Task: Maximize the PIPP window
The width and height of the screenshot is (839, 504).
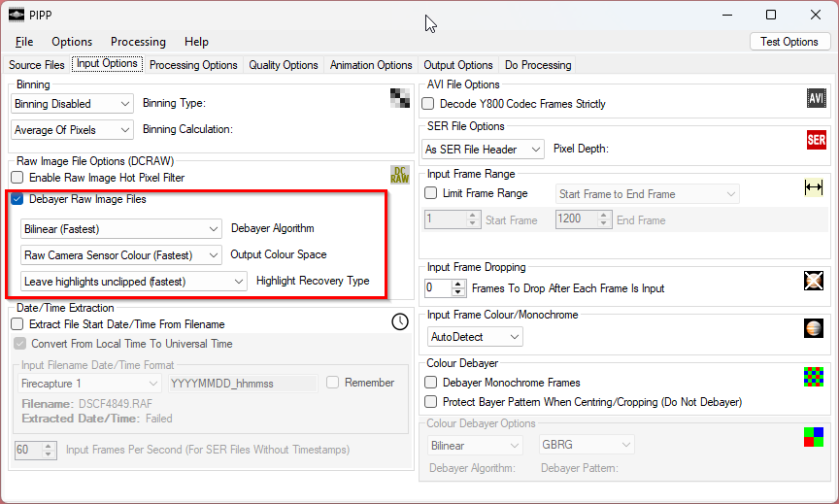Action: pos(771,15)
